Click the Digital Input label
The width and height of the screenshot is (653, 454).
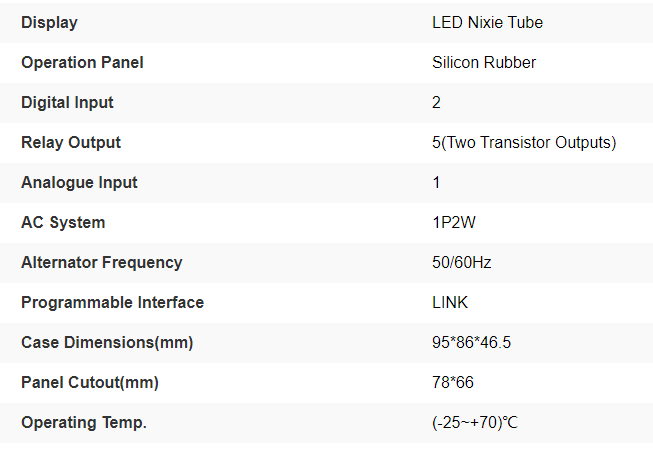(67, 102)
